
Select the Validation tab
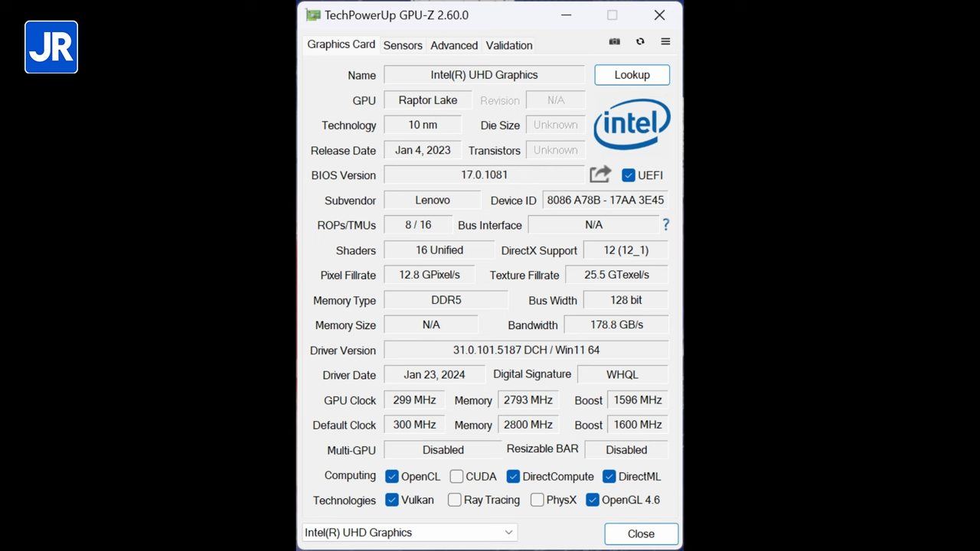point(508,45)
